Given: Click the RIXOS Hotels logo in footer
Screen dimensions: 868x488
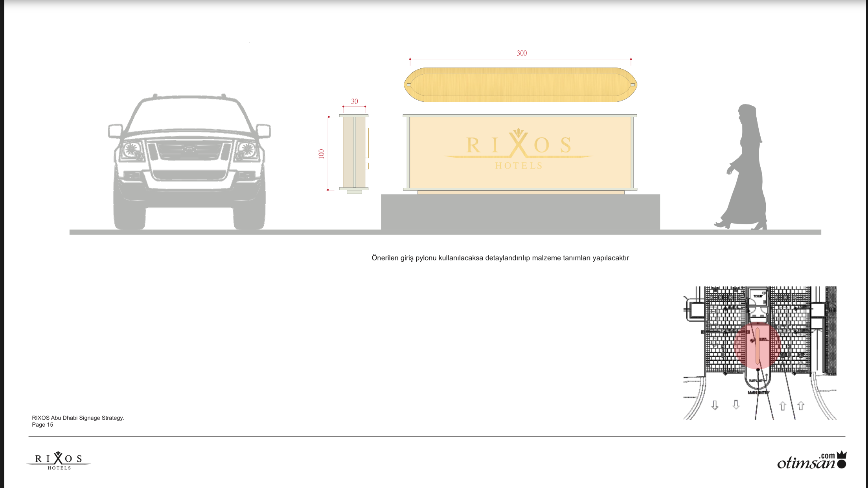Looking at the screenshot, I should pyautogui.click(x=59, y=460).
